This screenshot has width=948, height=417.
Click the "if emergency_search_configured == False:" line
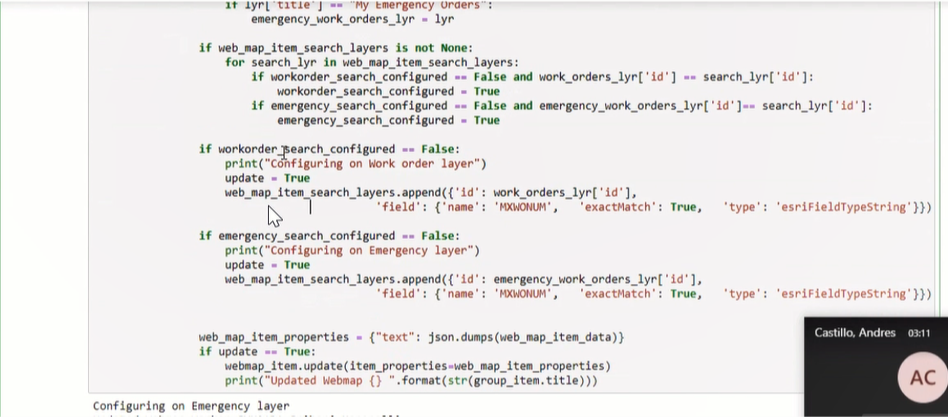pyautogui.click(x=330, y=236)
